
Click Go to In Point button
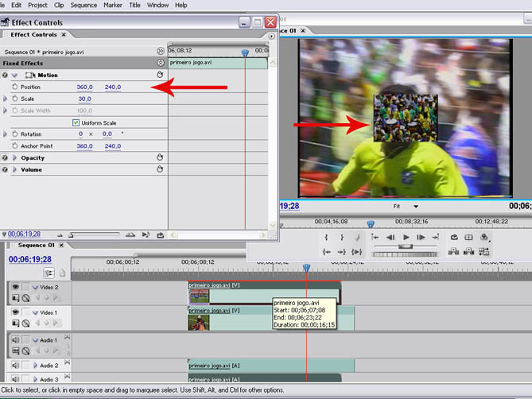[x=327, y=251]
